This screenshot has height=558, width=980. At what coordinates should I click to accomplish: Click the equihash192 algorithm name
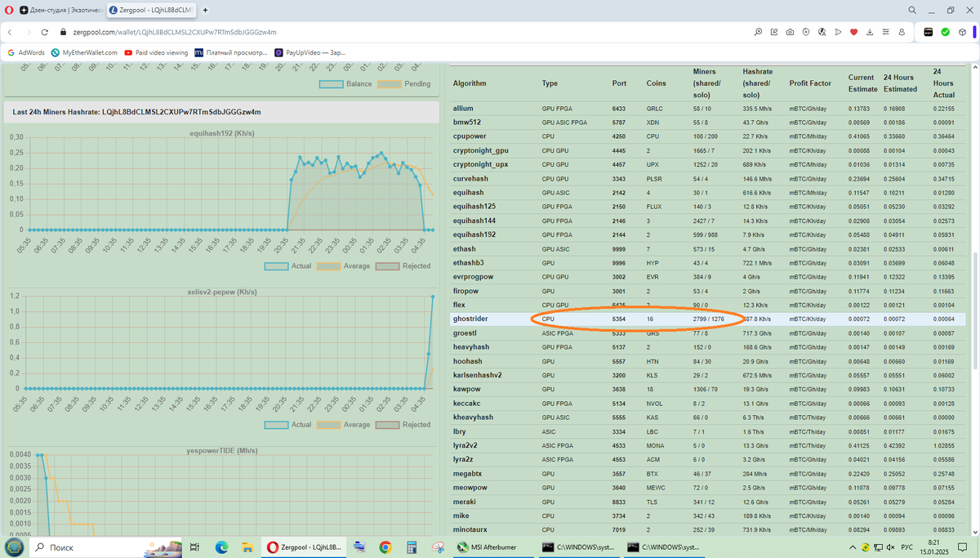(x=474, y=234)
